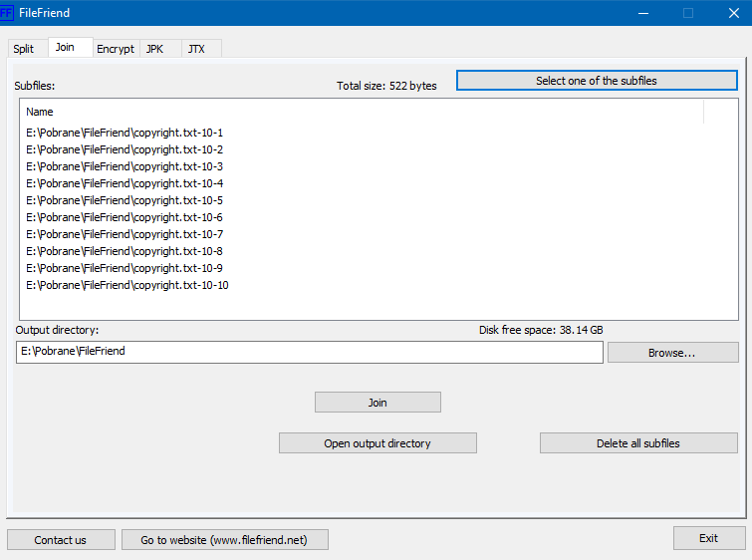The height and width of the screenshot is (560, 752).
Task: Click the Total size: 522 bytes label
Action: pos(386,86)
